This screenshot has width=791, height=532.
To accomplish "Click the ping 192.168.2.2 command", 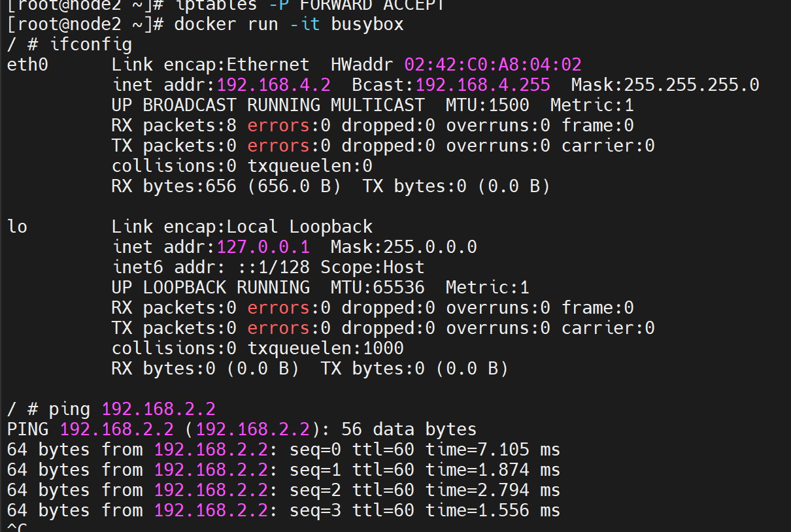I will pyautogui.click(x=131, y=408).
